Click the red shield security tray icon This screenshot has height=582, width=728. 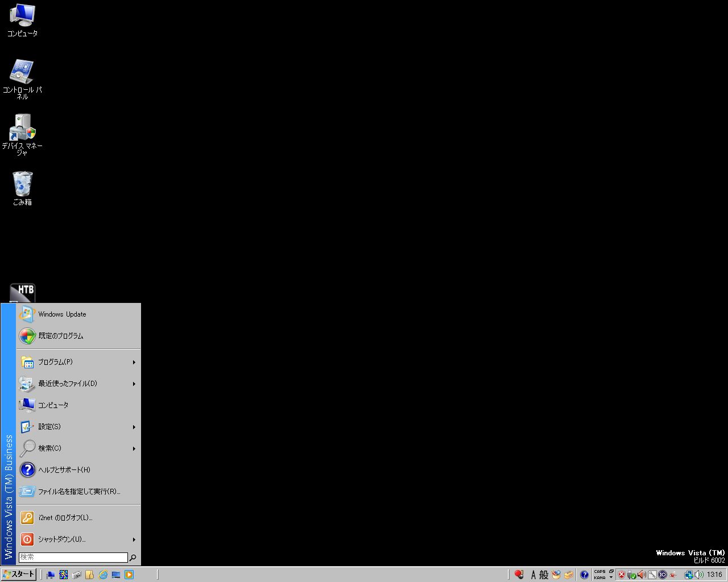pos(622,575)
